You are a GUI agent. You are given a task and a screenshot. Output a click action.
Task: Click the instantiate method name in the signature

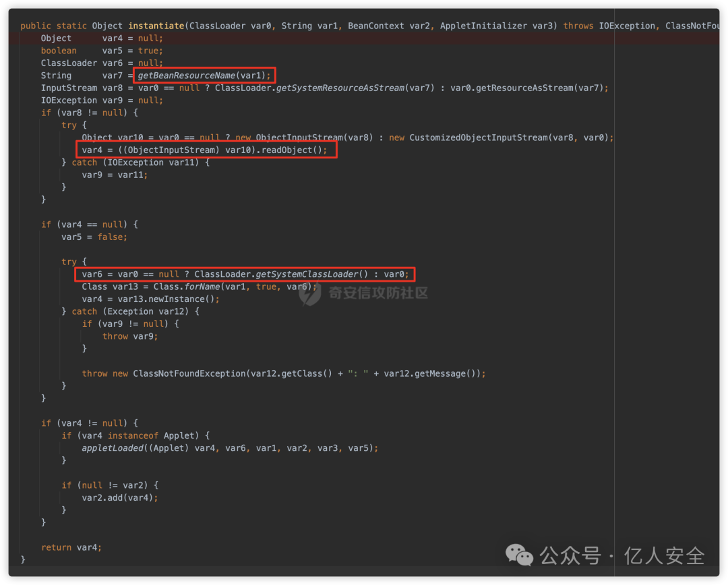[x=157, y=26]
